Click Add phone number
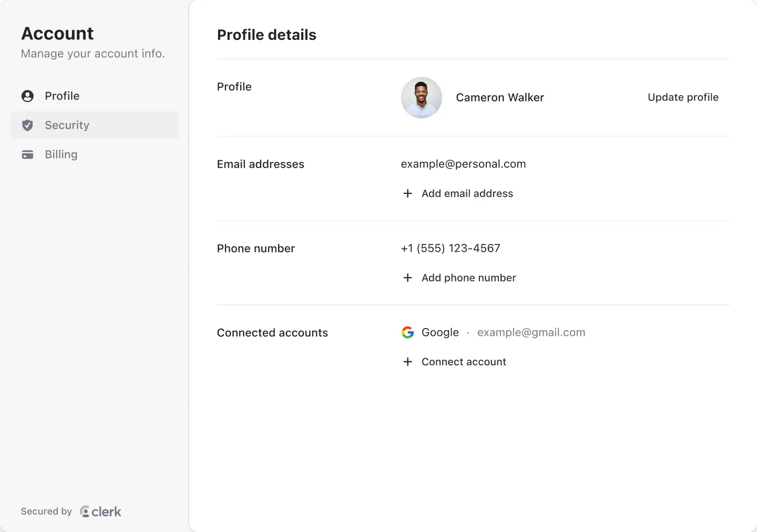 pos(468,278)
